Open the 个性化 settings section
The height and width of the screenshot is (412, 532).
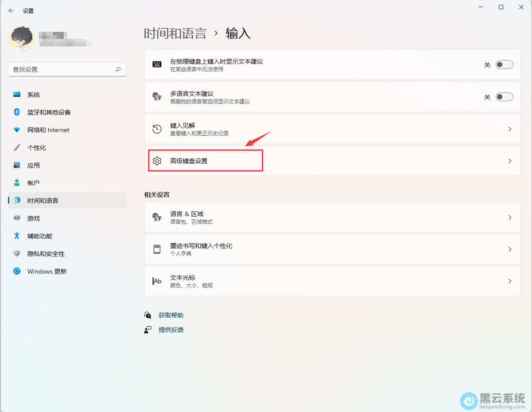(x=37, y=148)
